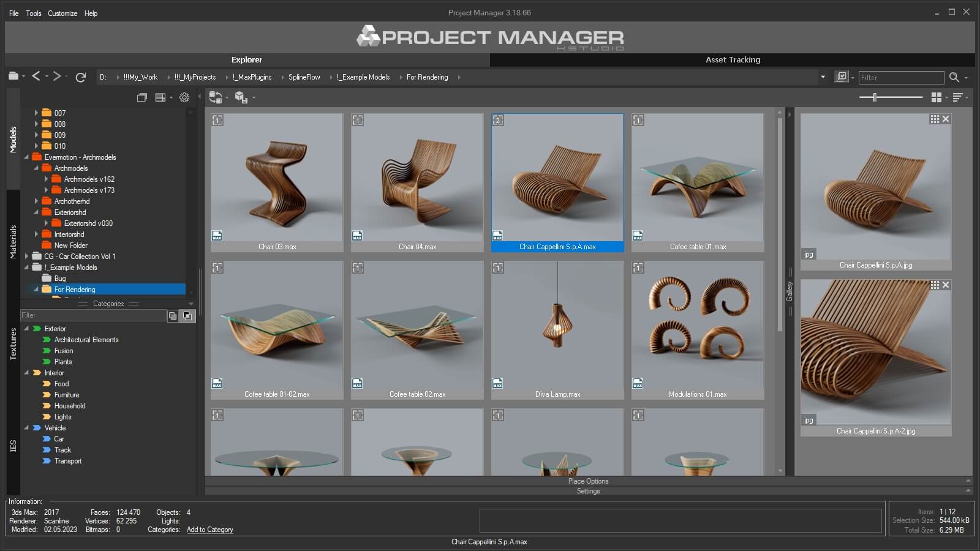Collapse the Interior category group
980x551 pixels.
click(26, 373)
